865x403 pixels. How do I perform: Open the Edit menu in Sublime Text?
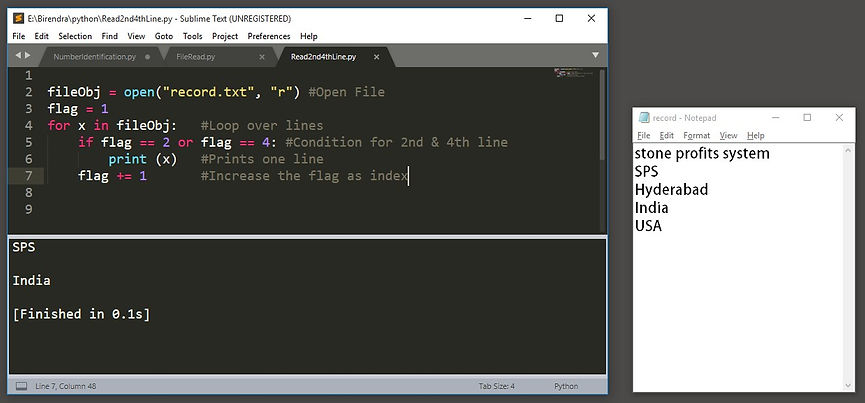click(x=41, y=36)
